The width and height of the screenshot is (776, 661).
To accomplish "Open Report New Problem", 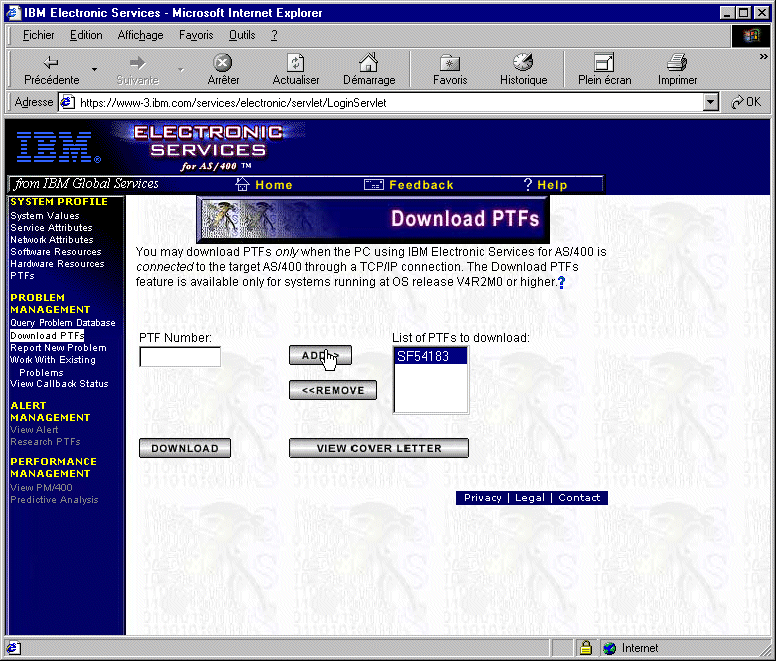I will click(x=58, y=348).
